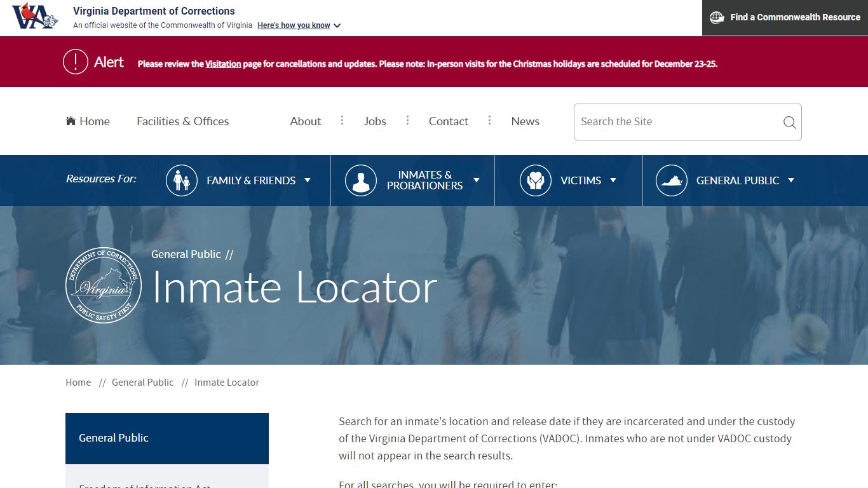Follow the Visitation link in the alert
Viewport: 868px width, 488px height.
pos(222,64)
